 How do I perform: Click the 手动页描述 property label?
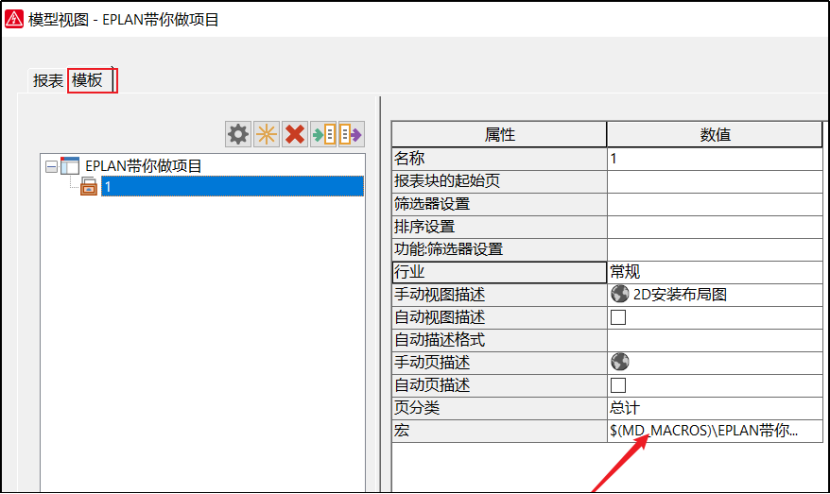(432, 363)
